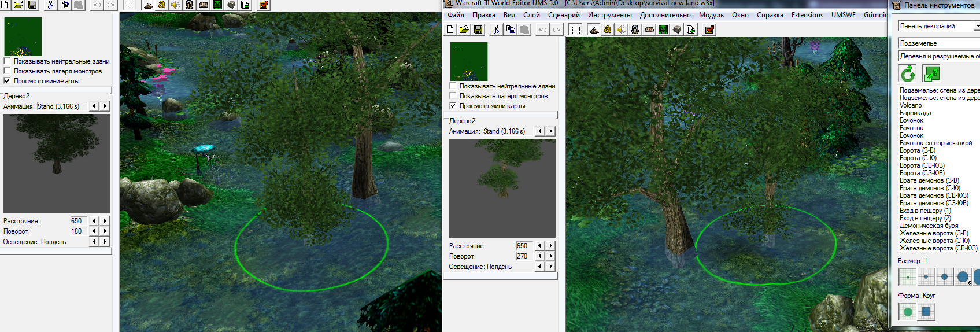Viewport: 980px width, 332px height.
Task: Select 'Врата демонов (З-В)' in list
Action: pos(929,180)
